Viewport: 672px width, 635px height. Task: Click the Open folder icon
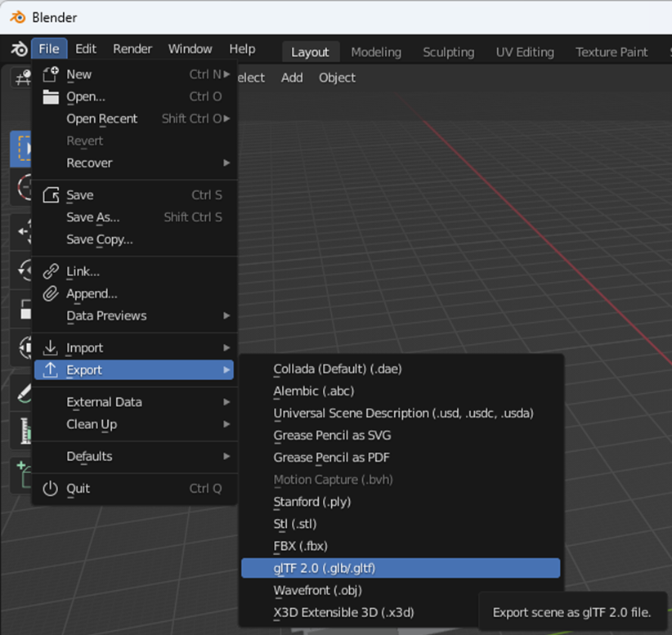(52, 96)
